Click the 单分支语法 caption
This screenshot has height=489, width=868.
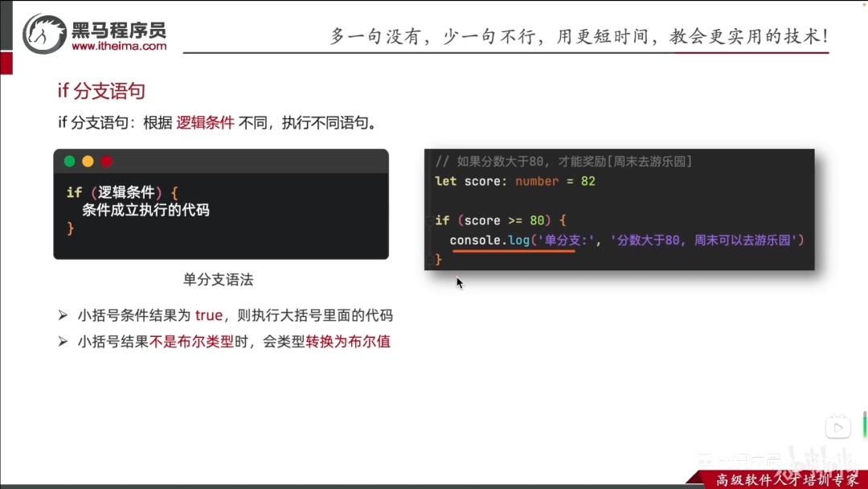point(218,280)
